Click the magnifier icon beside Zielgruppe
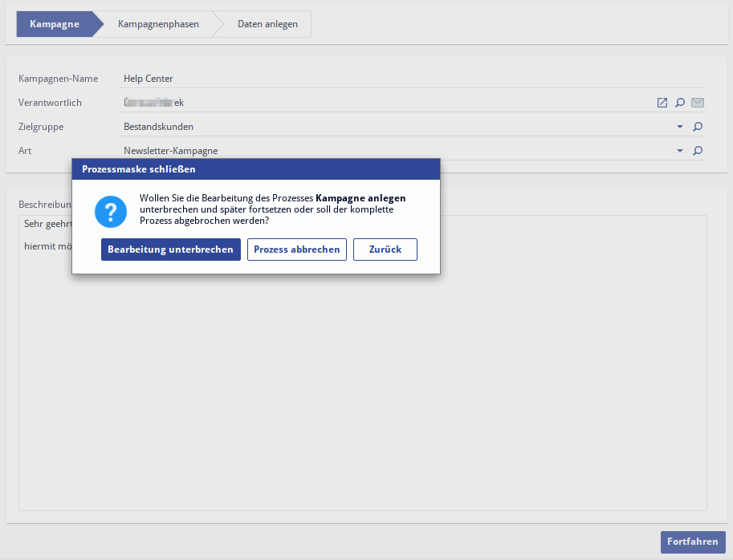 point(698,127)
